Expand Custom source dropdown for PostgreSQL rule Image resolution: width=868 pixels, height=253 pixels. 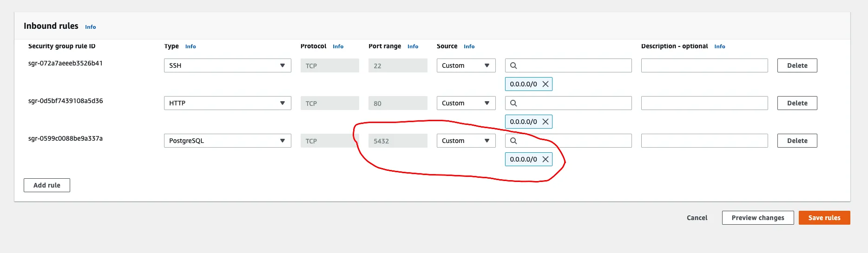tap(466, 141)
